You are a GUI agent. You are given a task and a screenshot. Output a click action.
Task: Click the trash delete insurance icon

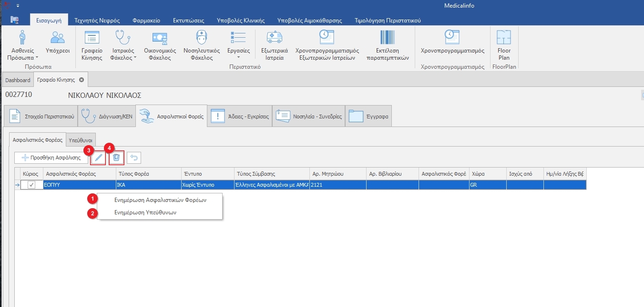(116, 158)
